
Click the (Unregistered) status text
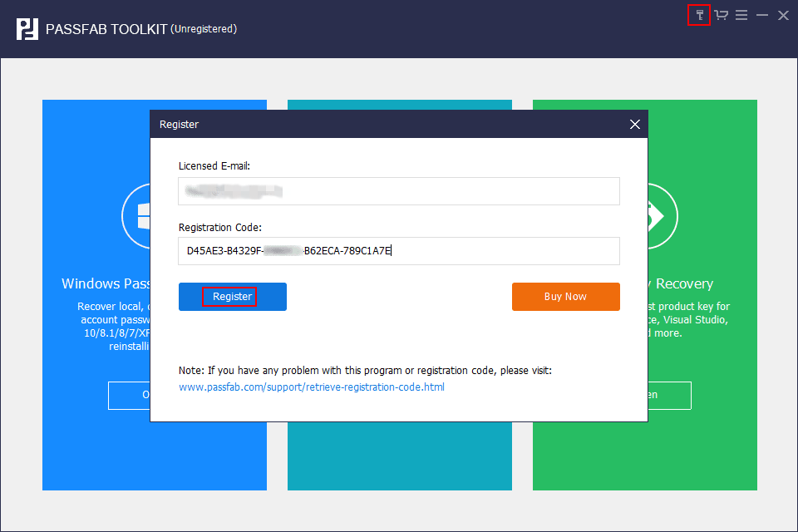click(x=204, y=29)
